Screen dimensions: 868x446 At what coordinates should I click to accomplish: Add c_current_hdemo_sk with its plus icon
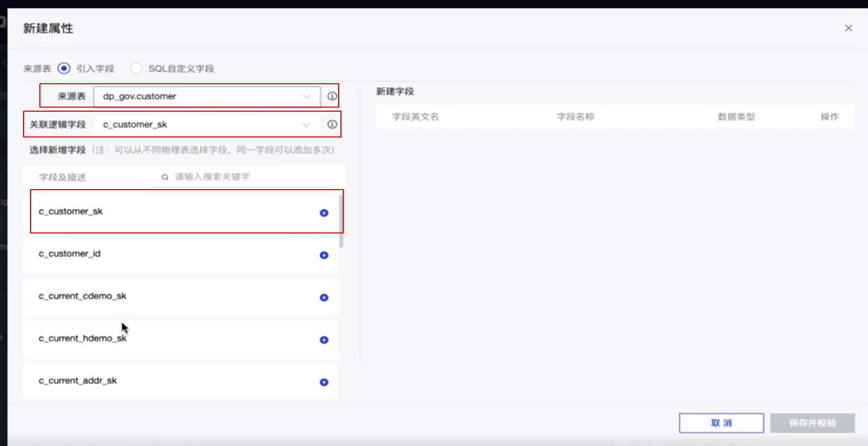[x=323, y=339]
